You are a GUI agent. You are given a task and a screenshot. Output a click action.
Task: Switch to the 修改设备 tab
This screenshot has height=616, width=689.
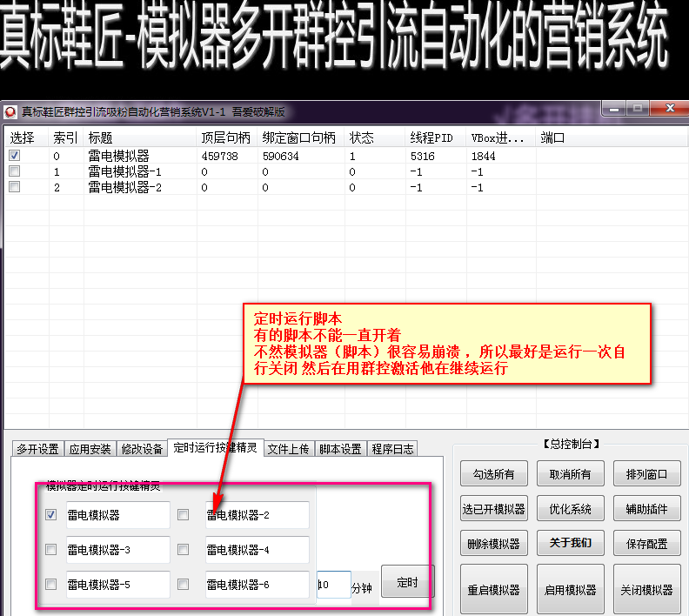pos(142,449)
